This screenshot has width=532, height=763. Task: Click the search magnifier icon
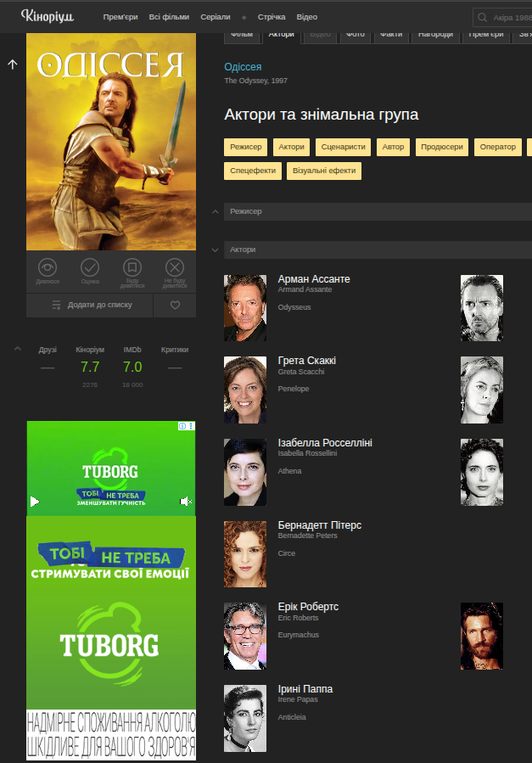(x=483, y=18)
